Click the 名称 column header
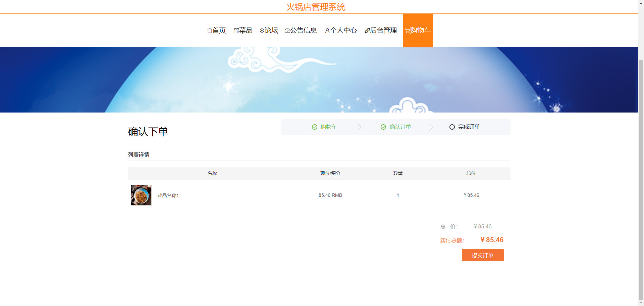Screen dimensions: 644x306 (x=212, y=174)
